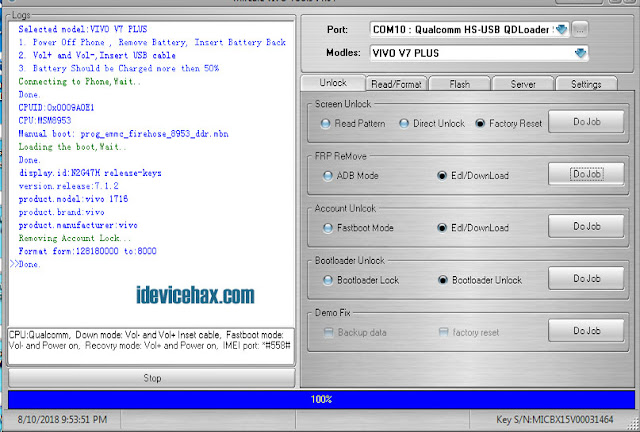Click the Selected model:VIVO V7 PLUS line
The width and height of the screenshot is (640, 432).
tap(83, 29)
